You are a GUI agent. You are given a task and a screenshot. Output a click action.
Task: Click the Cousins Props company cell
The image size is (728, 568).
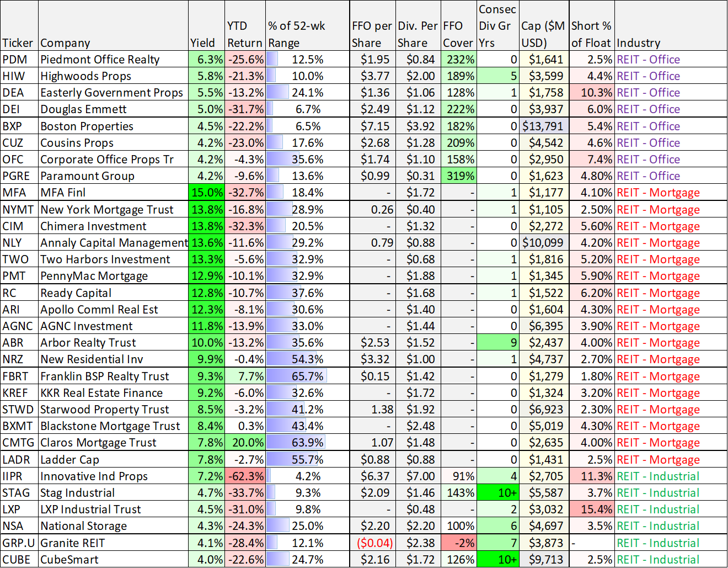pyautogui.click(x=113, y=143)
